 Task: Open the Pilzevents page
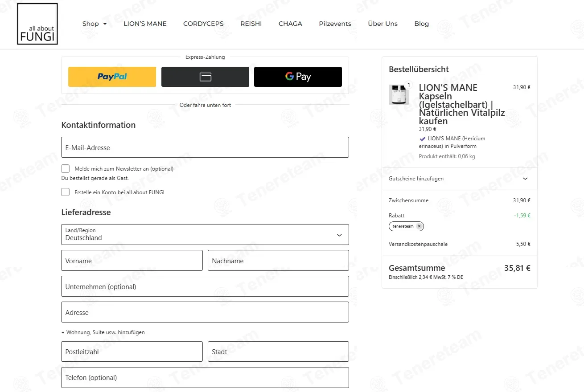click(x=335, y=24)
